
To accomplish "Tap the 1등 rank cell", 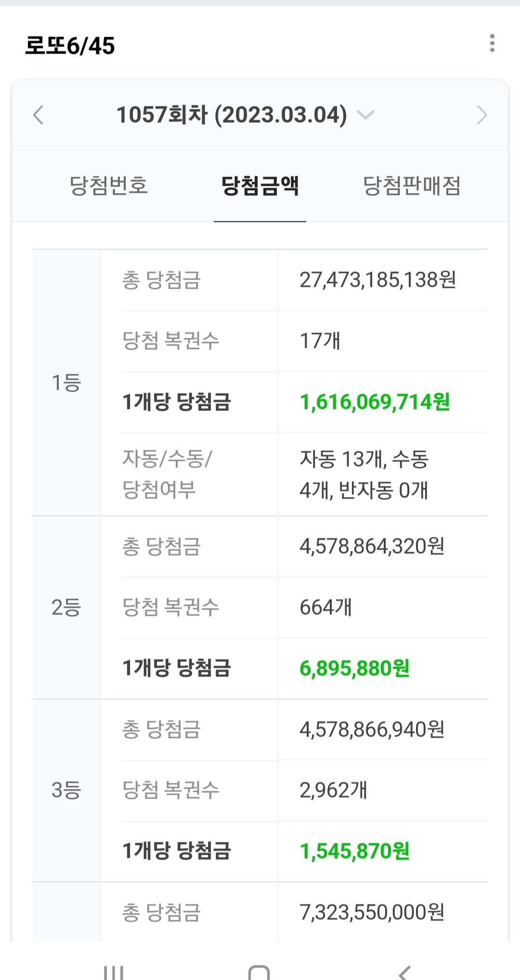I will [66, 383].
